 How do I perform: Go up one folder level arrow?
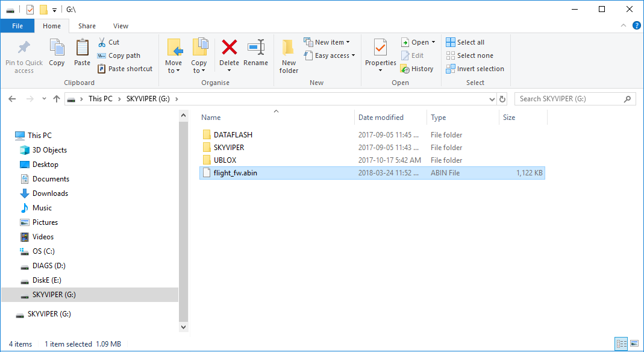[x=56, y=99]
